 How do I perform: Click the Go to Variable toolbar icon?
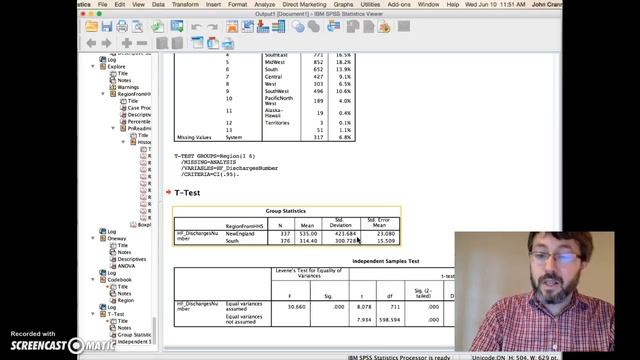click(x=263, y=27)
